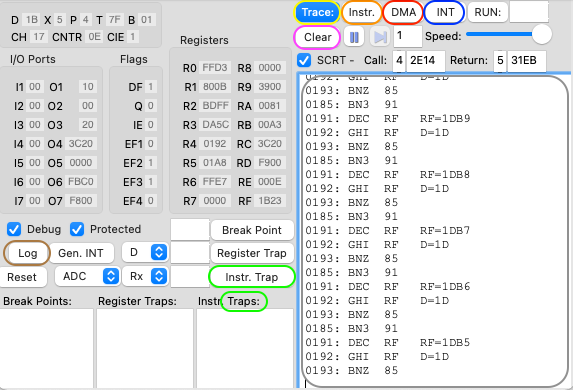Click the Instr. trace button
This screenshot has height=390, width=573.
point(361,12)
